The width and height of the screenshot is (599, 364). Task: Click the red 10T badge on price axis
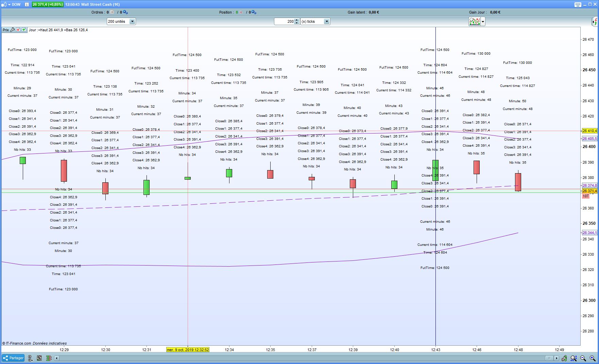coord(586,196)
